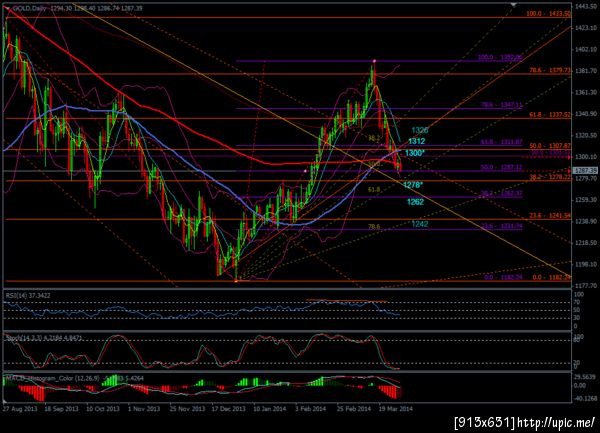Click the cyan 1326 price annotation
600x433 pixels.
(x=419, y=130)
